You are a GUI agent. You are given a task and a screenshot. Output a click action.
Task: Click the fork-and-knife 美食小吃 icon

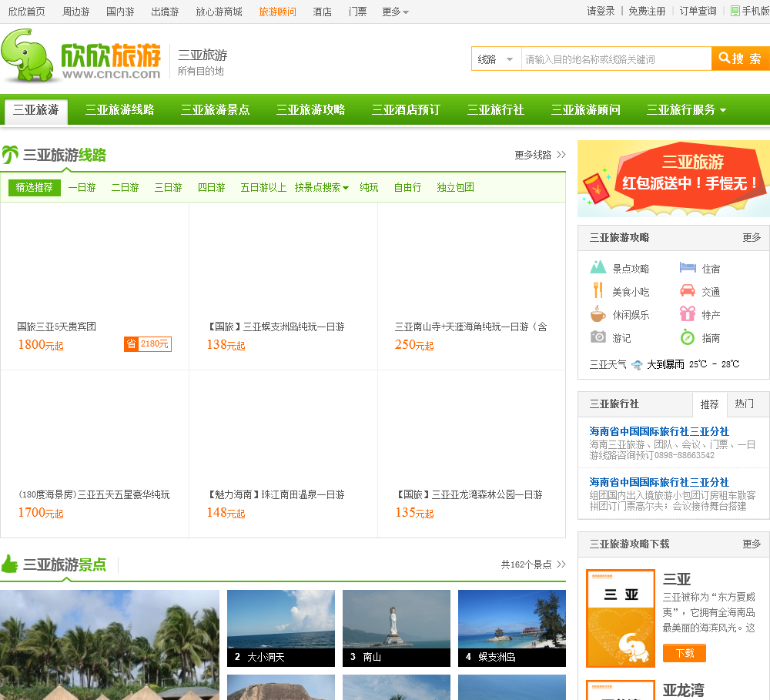[x=598, y=291]
